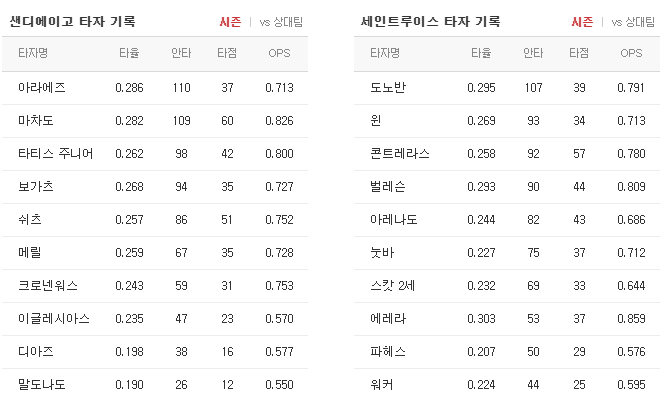Select batter 보가츠
Viewport: 662px width, 404px height.
coord(35,187)
